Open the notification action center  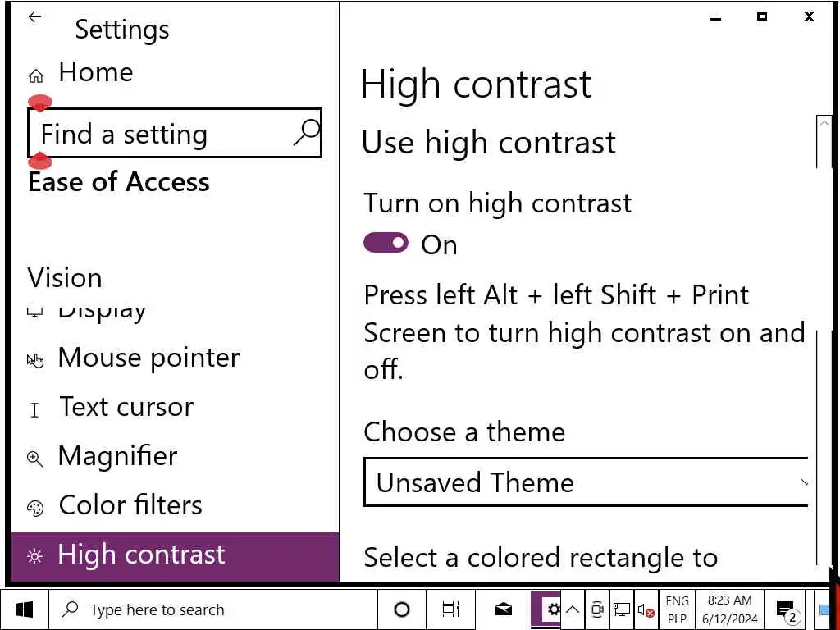pos(786,610)
